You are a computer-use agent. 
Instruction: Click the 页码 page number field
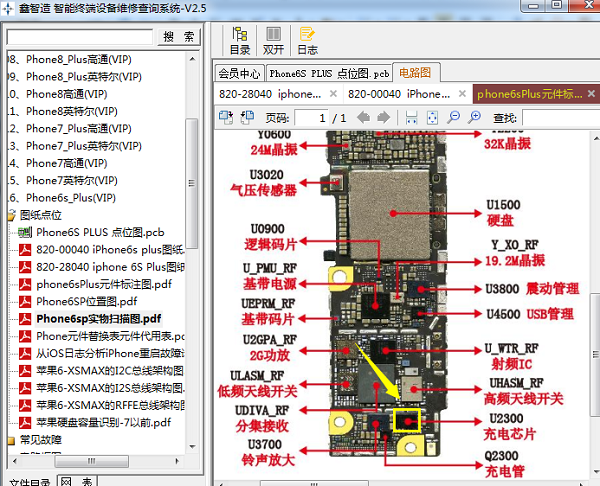click(x=312, y=118)
